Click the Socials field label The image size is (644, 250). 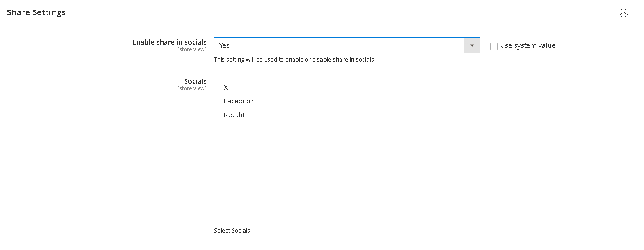pos(195,81)
